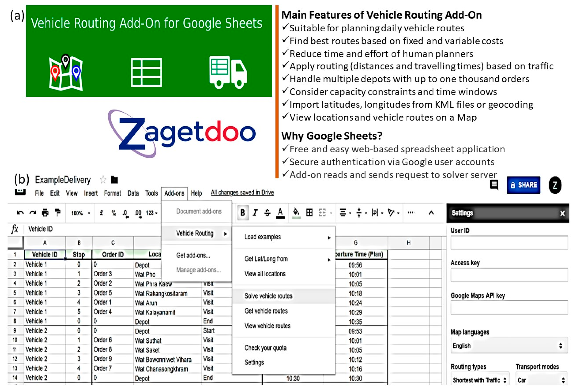This screenshot has width=574, height=392.
Task: Star the ExampleDelivery document
Action: [103, 180]
